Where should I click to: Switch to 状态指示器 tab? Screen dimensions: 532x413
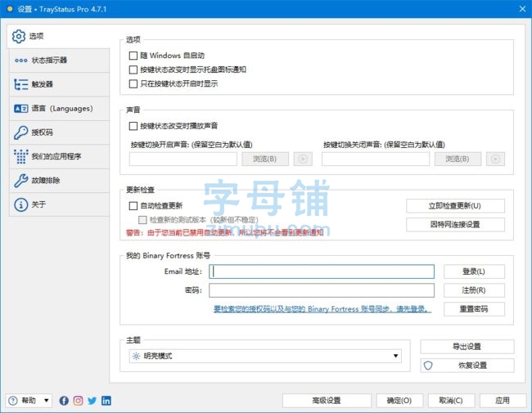point(60,61)
